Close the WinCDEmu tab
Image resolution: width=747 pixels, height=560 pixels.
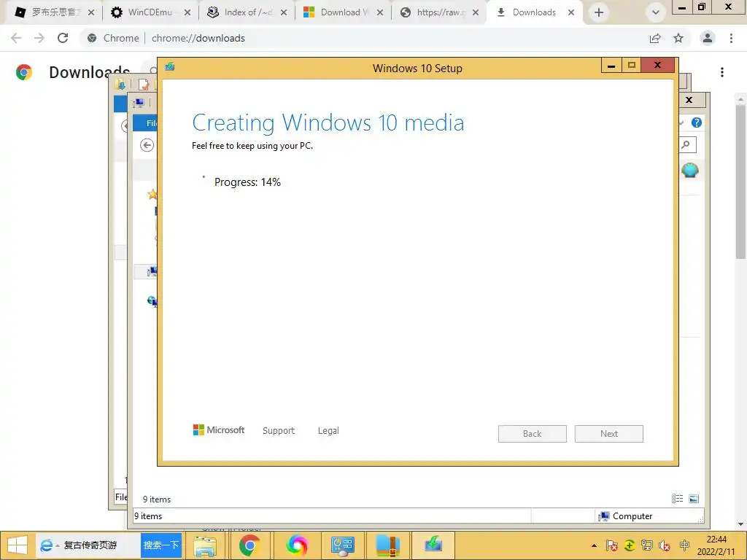click(x=187, y=12)
